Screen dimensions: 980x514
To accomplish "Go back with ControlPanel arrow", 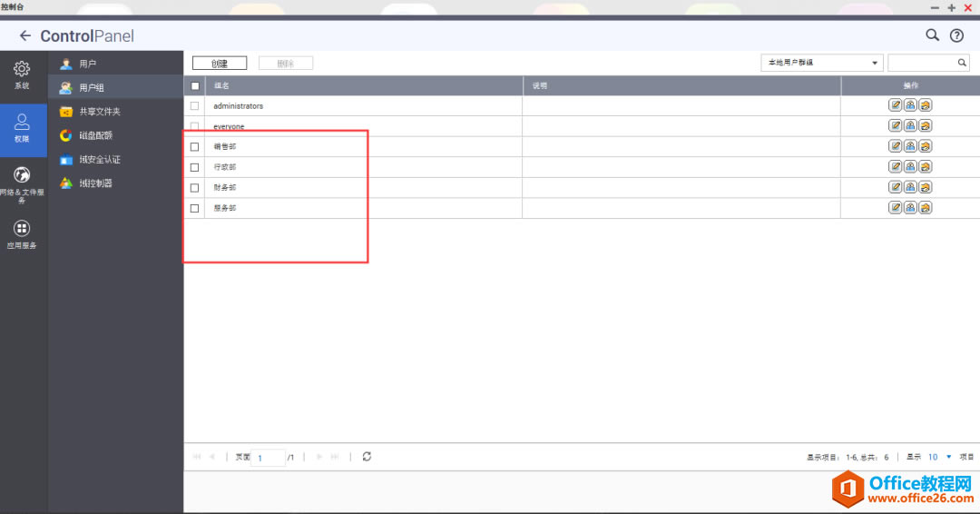I will (25, 35).
